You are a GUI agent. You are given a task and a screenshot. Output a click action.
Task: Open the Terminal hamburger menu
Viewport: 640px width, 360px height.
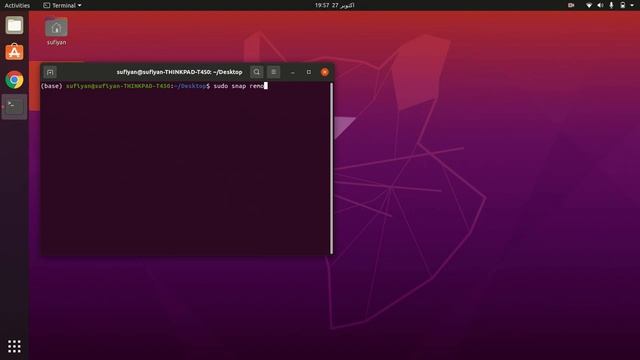(273, 72)
